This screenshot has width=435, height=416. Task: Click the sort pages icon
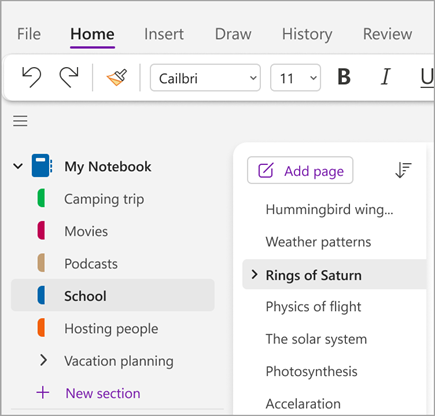(403, 170)
